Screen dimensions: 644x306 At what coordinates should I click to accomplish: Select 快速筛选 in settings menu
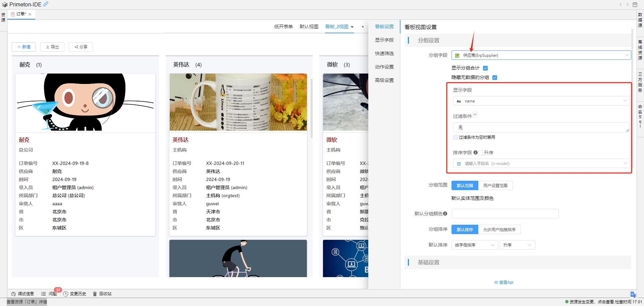point(384,54)
